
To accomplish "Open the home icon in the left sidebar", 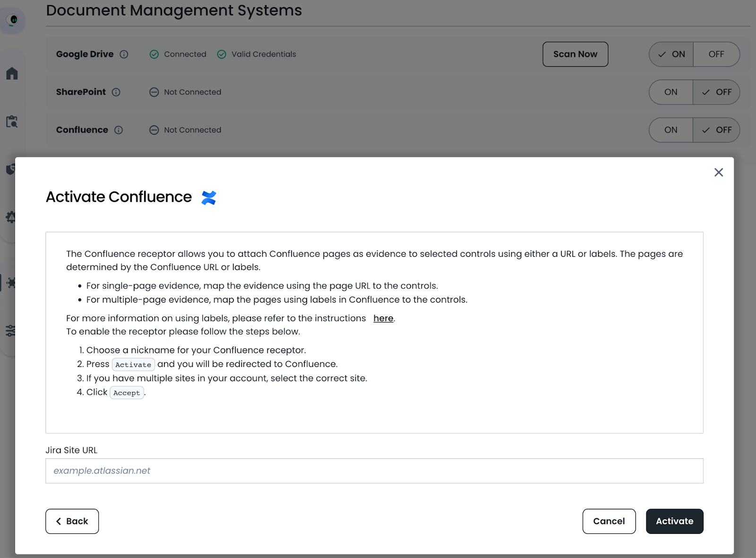I will (x=12, y=73).
